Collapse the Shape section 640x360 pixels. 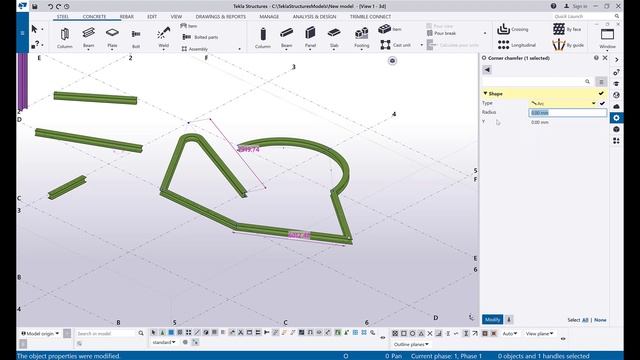485,93
